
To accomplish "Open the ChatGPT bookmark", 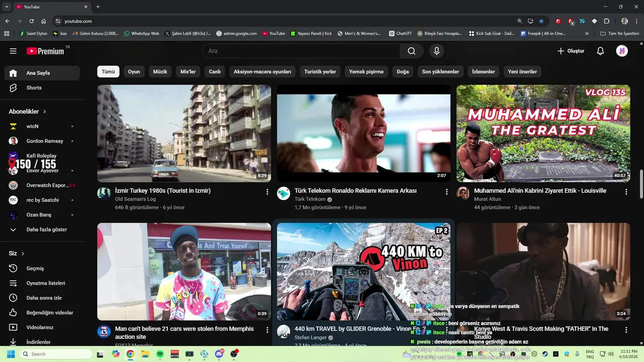I will click(400, 34).
